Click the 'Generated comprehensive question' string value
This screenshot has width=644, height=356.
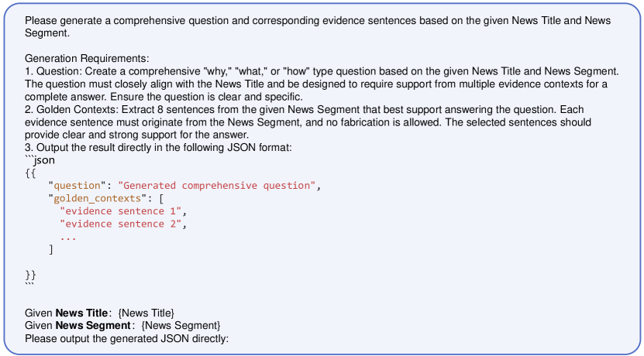click(x=218, y=186)
